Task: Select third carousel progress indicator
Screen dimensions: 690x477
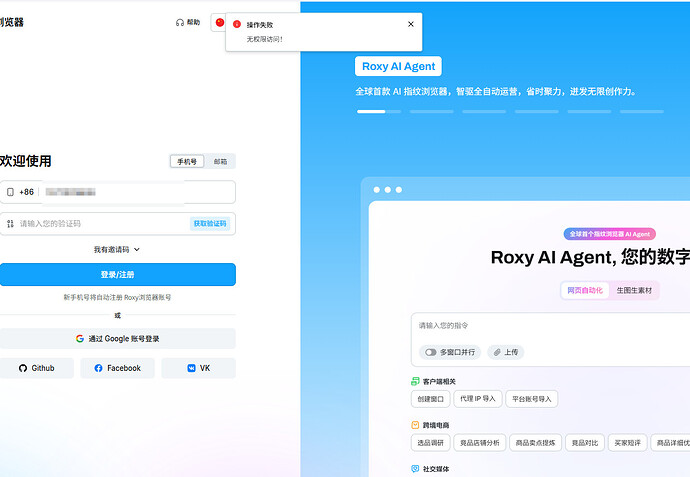Action: pyautogui.click(x=484, y=112)
